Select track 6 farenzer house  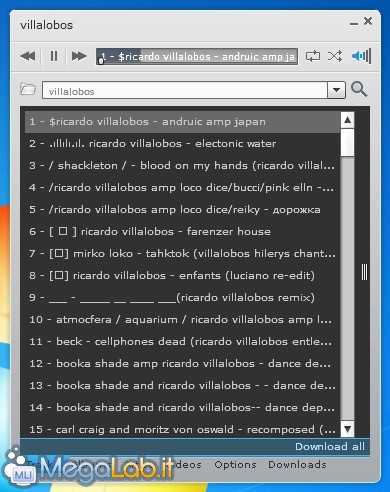coord(182,232)
